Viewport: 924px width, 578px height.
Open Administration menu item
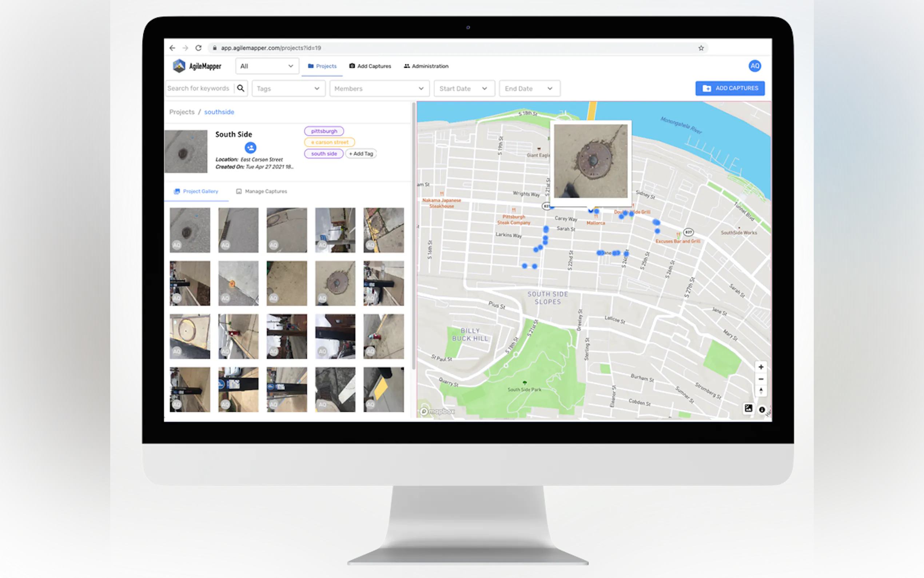426,66
